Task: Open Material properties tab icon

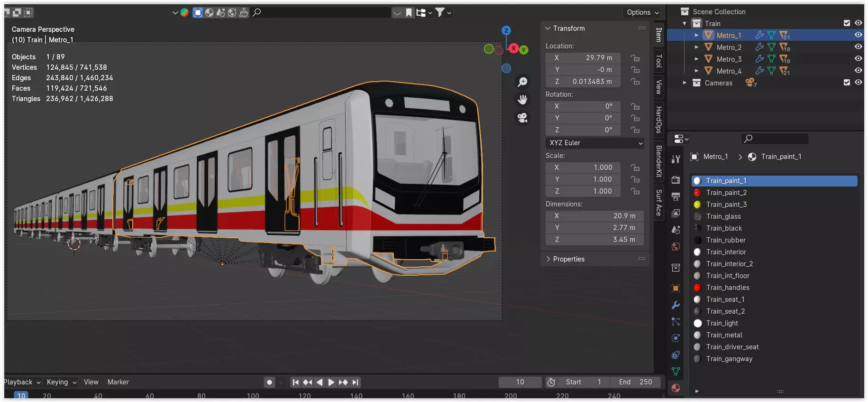Action: [676, 388]
